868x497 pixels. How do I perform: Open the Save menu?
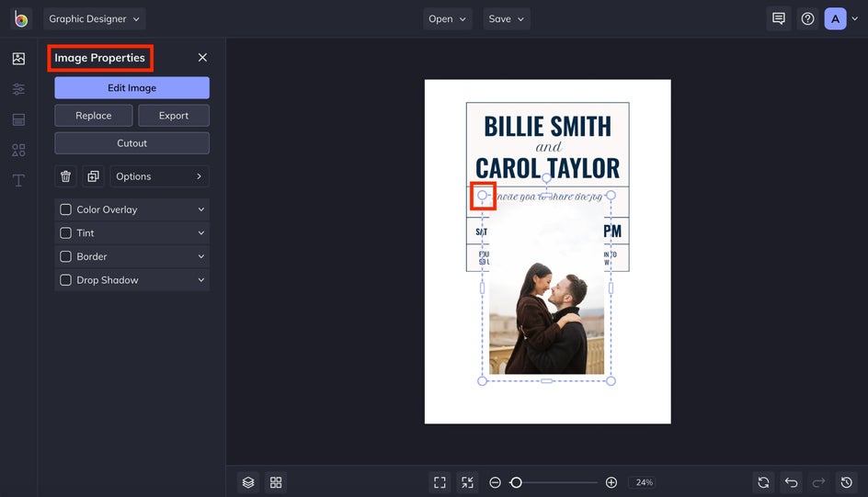507,18
